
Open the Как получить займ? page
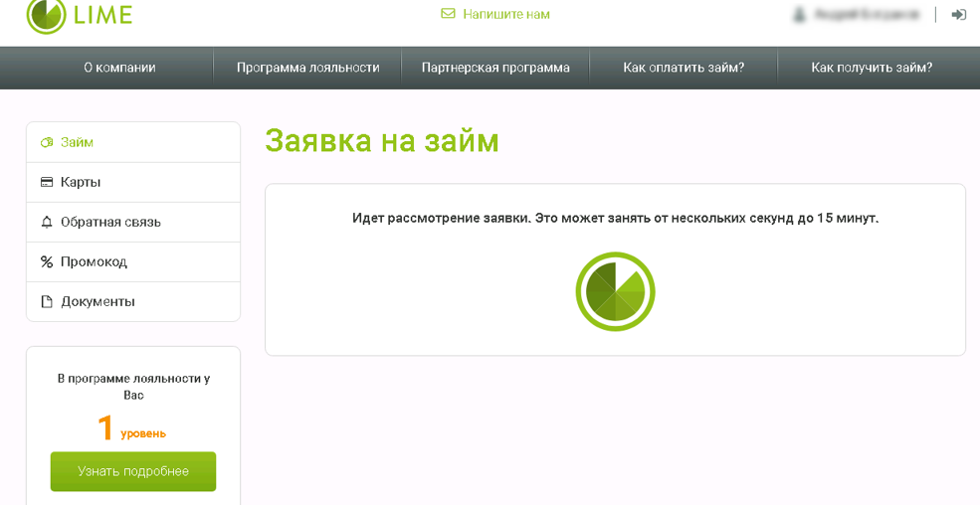(x=872, y=68)
